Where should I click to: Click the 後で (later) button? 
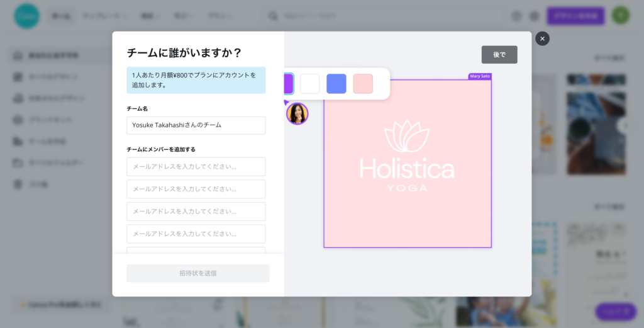499,55
